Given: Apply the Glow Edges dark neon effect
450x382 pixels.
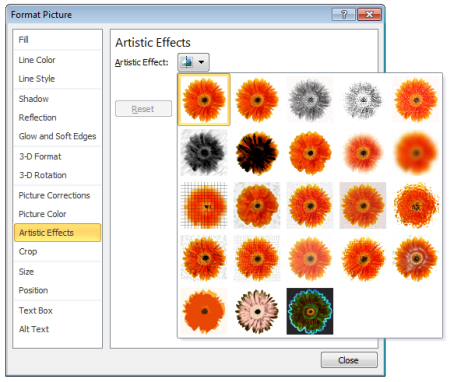Looking at the screenshot, I should [310, 311].
